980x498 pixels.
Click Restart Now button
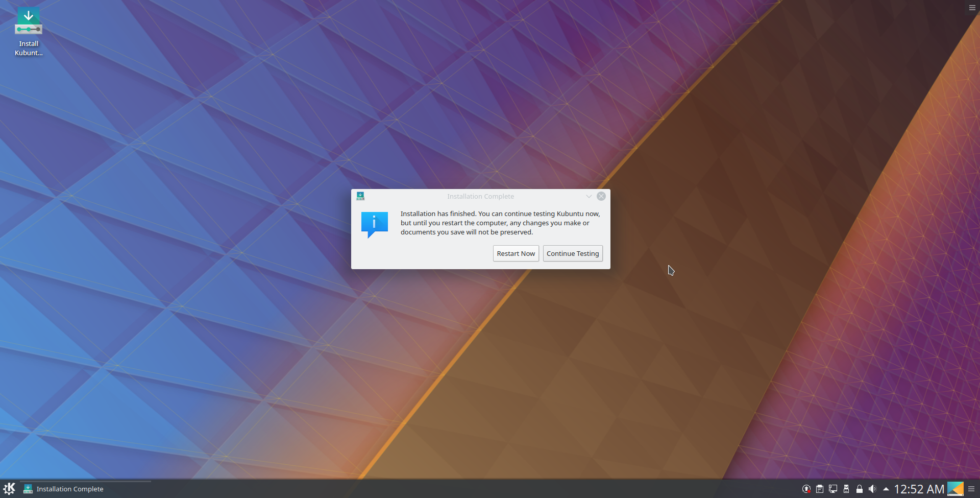[516, 253]
